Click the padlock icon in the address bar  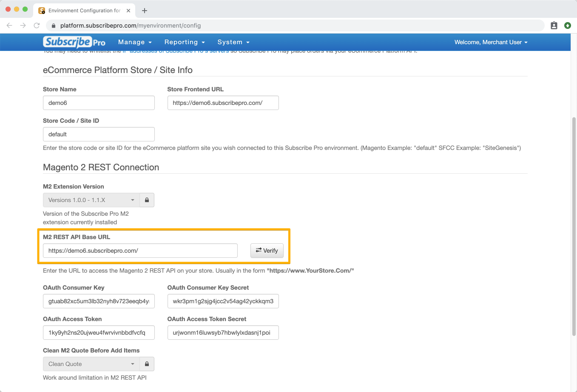[54, 25]
